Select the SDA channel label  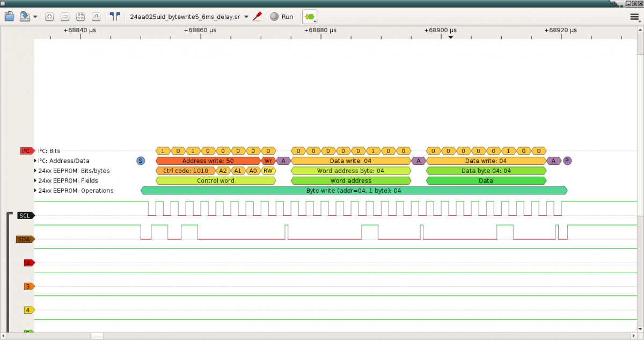(25, 239)
